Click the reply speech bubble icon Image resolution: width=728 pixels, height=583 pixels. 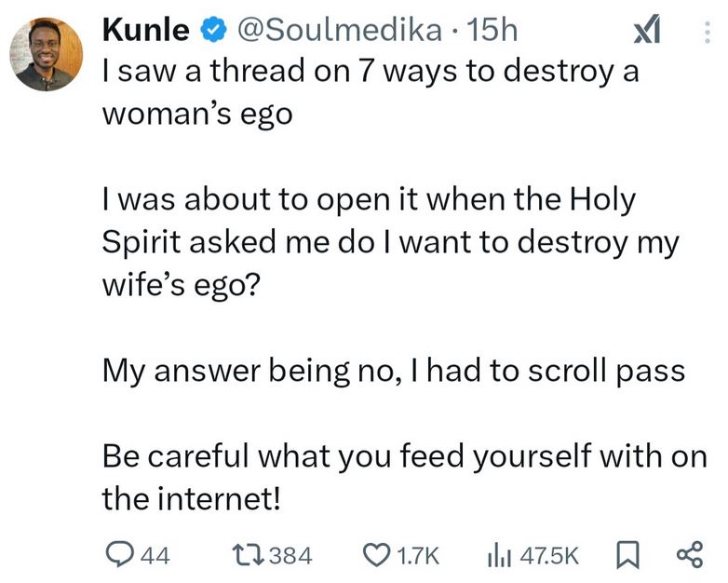(118, 555)
